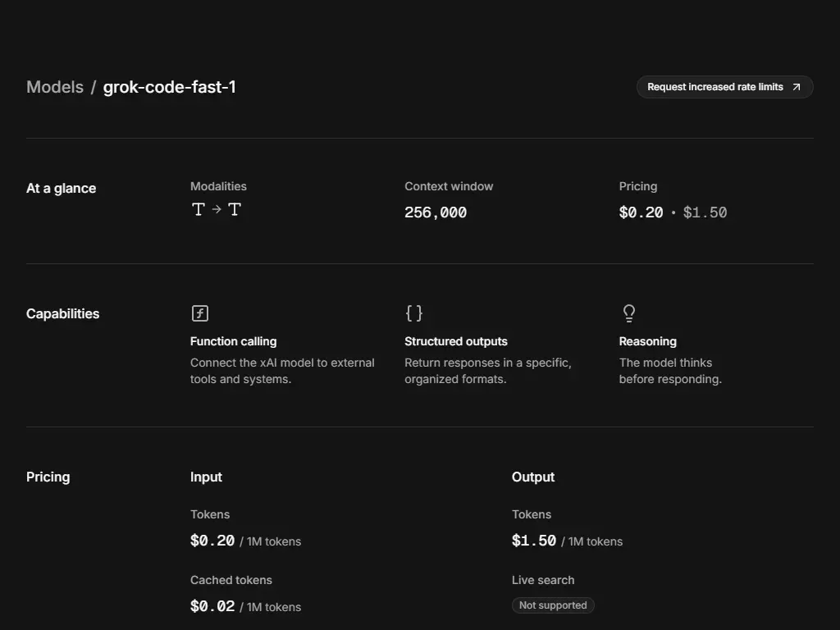Click the text-to-text modalities icon
840x630 pixels.
[217, 209]
